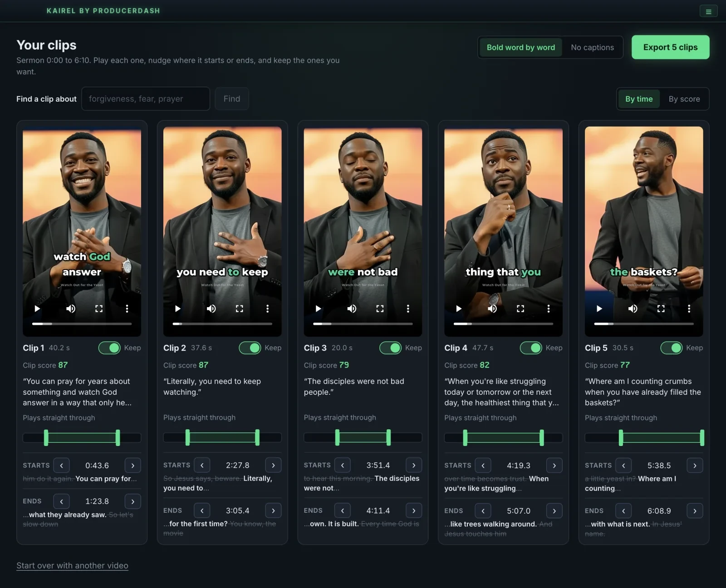Open more options on the Clip 4 video

(549, 309)
